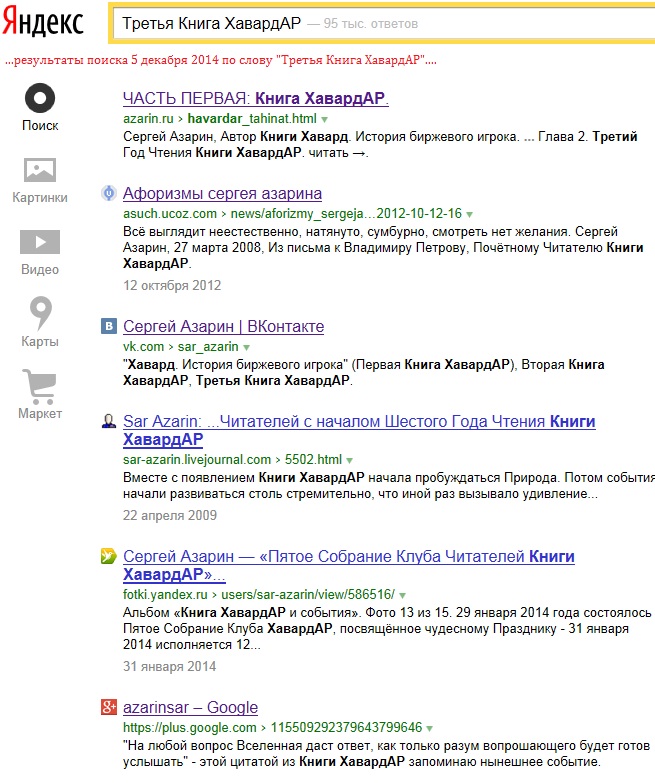Open link "ЧАСТЬ ПЕРВАЯ: Книга ХавардАР"
655x783 pixels.
tap(255, 98)
